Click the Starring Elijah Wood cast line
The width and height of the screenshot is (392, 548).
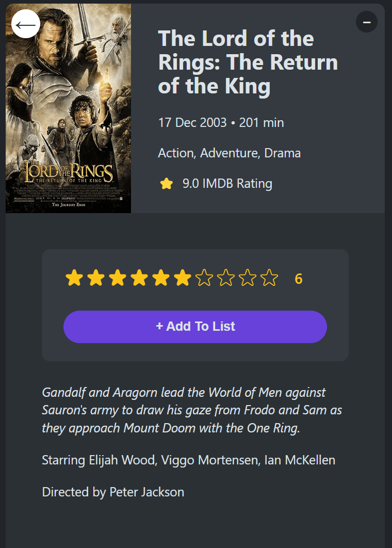point(189,460)
